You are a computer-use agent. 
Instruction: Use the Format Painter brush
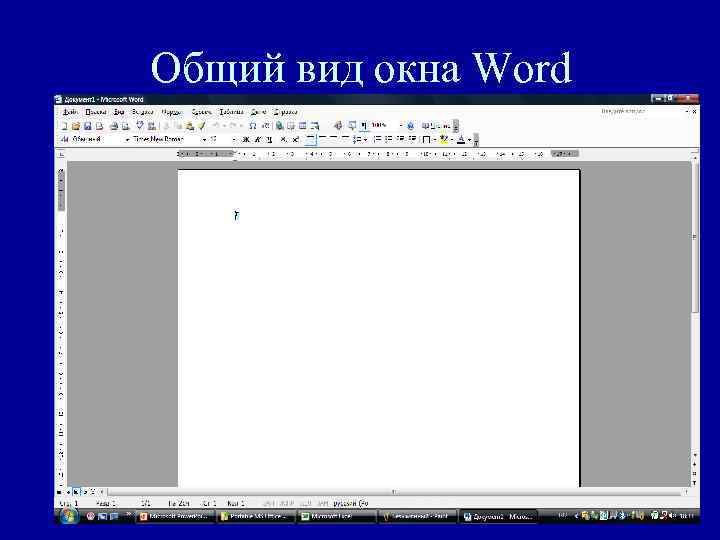pos(201,126)
